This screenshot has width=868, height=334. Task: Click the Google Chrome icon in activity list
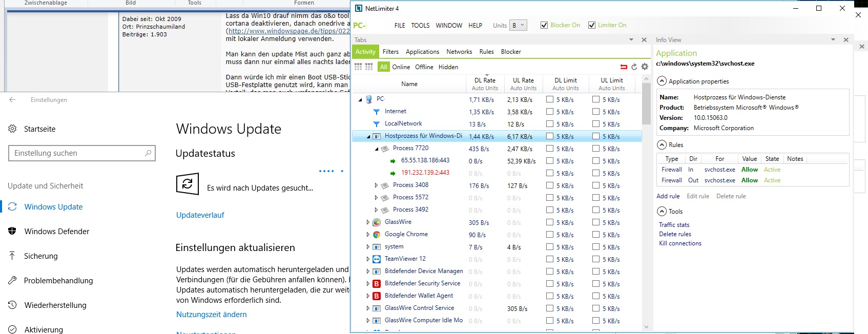coord(377,235)
